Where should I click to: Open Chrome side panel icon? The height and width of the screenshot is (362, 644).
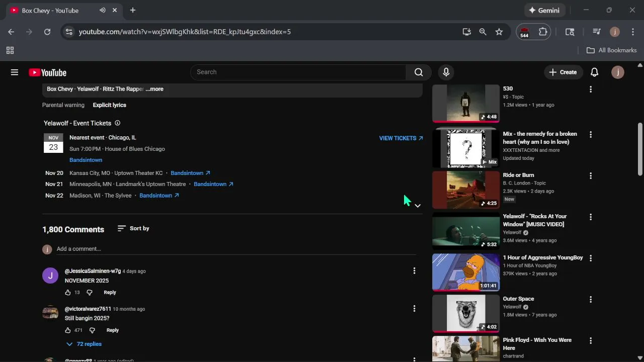[570, 32]
